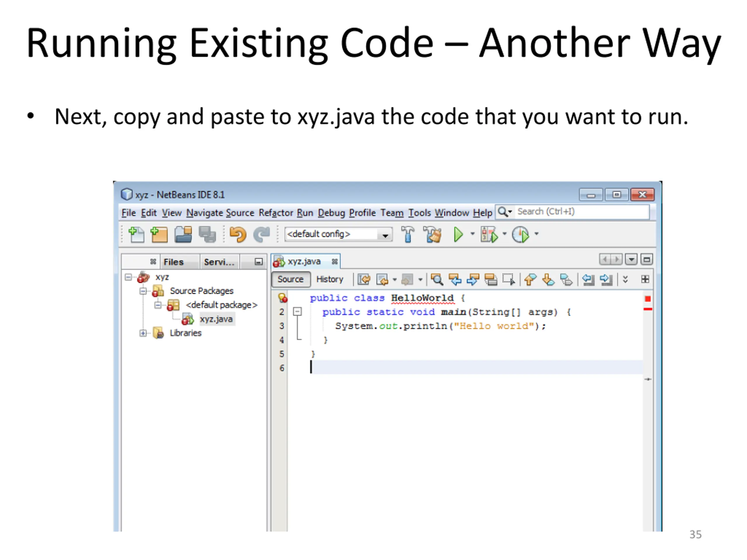Open the Run Project dropdown arrow
The height and width of the screenshot is (560, 747).
click(x=472, y=234)
